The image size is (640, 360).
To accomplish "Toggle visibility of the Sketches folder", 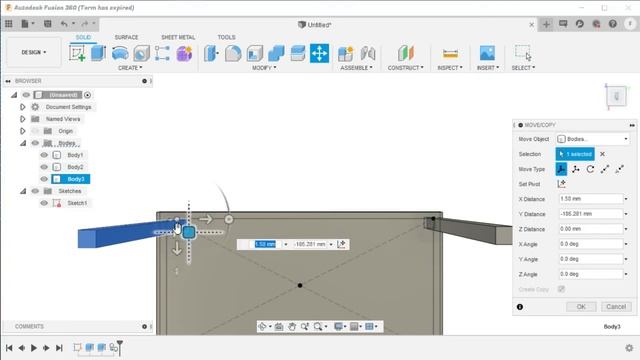I will [x=35, y=191].
